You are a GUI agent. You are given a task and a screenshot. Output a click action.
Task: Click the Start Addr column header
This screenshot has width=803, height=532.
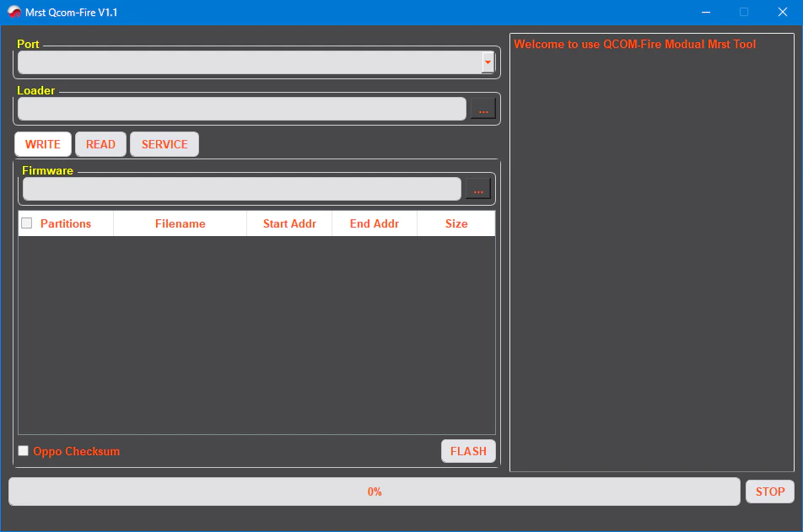pos(289,223)
